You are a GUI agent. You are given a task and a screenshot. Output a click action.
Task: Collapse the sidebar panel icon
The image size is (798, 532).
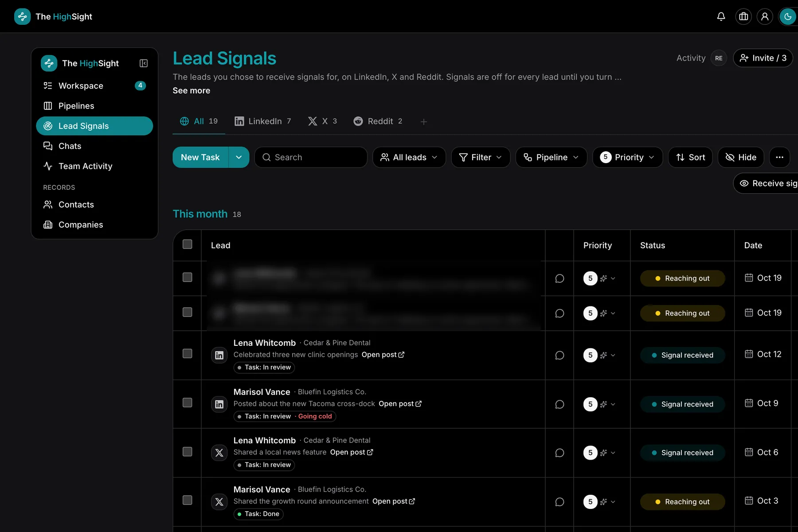pos(144,63)
